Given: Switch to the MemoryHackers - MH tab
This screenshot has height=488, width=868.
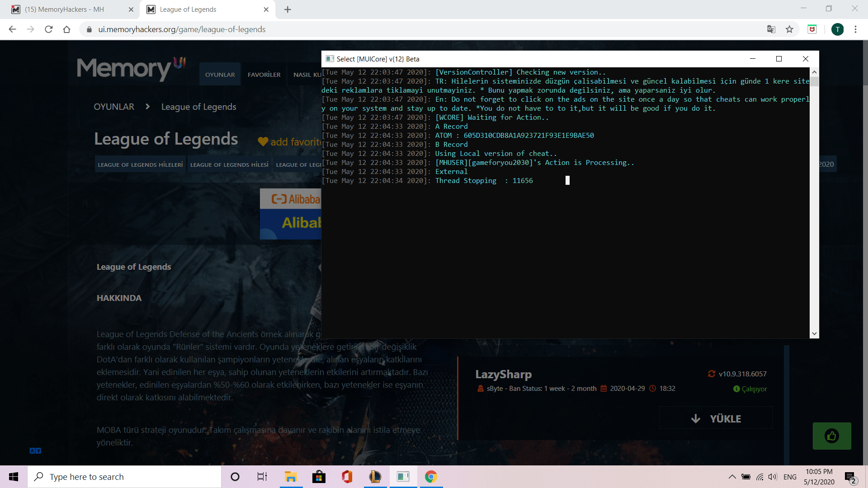Looking at the screenshot, I should coord(65,9).
